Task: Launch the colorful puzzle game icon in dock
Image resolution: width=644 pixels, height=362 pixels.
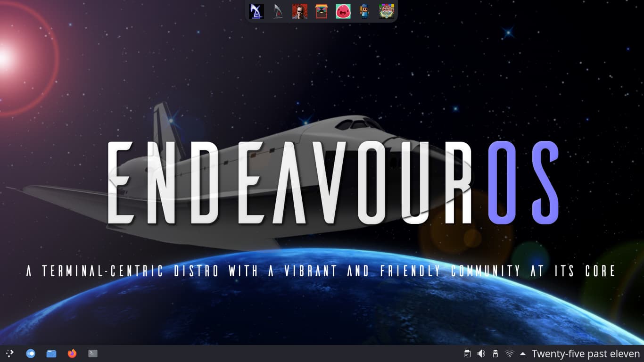Action: click(387, 11)
